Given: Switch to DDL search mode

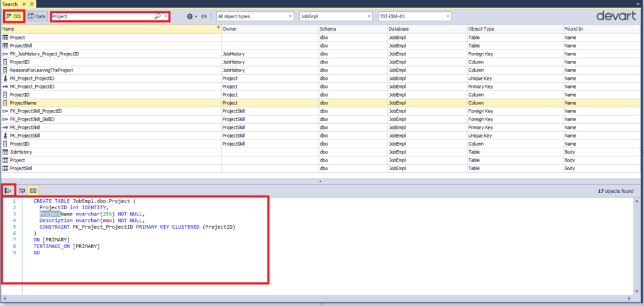Looking at the screenshot, I should pos(14,16).
